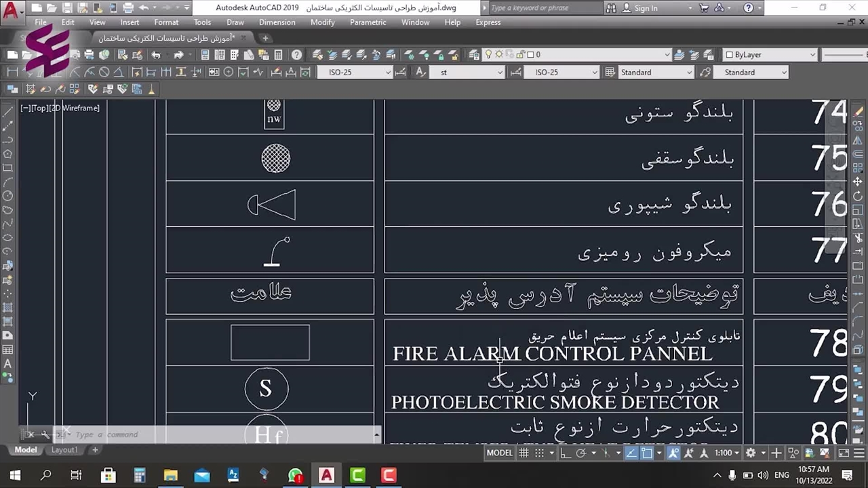The height and width of the screenshot is (488, 868).
Task: Open QuickCalc calculator from the toolbar
Action: point(279,55)
